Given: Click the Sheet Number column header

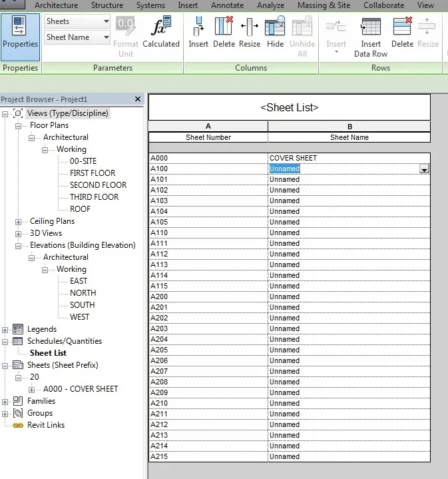Looking at the screenshot, I should (x=208, y=137).
